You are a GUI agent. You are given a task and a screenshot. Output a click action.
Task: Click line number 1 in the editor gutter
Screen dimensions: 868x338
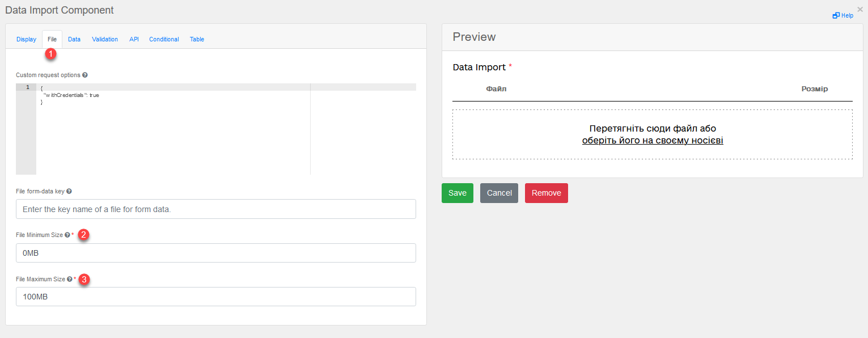click(28, 87)
